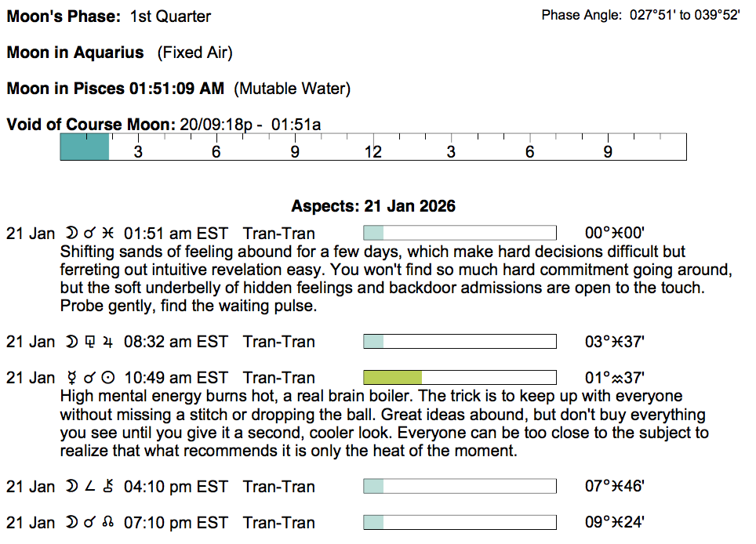Screen dimensions: 756x544
Task: Click the 9 hour mark at the timeline's right end
Action: (608, 152)
